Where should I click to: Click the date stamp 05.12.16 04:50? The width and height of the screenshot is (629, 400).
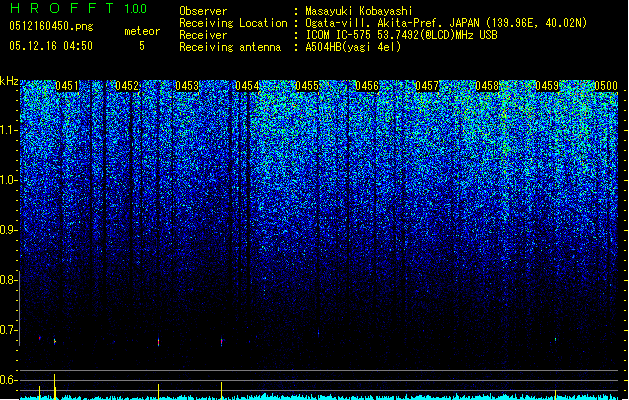click(51, 46)
